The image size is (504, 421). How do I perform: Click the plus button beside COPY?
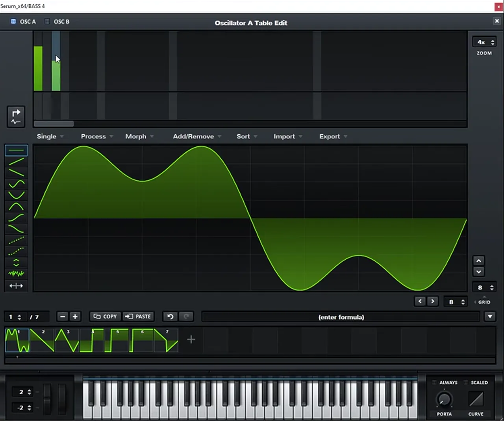tap(75, 316)
